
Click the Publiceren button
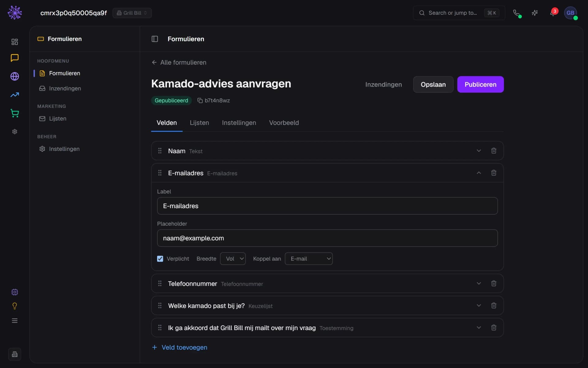[480, 84]
